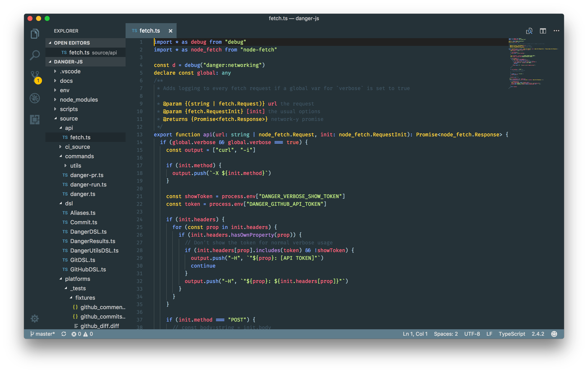Expand the node_modules folder
The width and height of the screenshot is (588, 373).
point(79,99)
